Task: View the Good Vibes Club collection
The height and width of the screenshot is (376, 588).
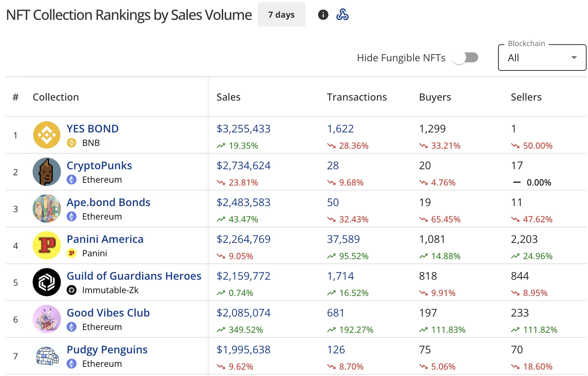Action: click(108, 313)
